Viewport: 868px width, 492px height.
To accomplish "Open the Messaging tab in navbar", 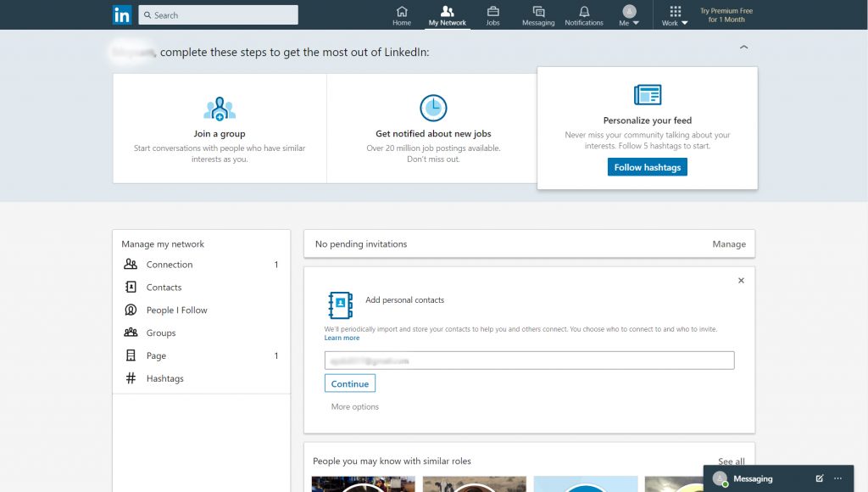I will click(538, 15).
